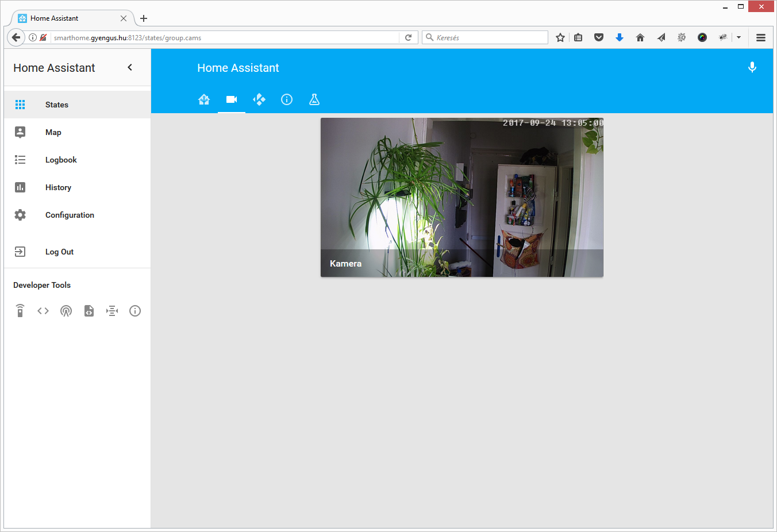Open the Services developer tool icon

click(20, 311)
